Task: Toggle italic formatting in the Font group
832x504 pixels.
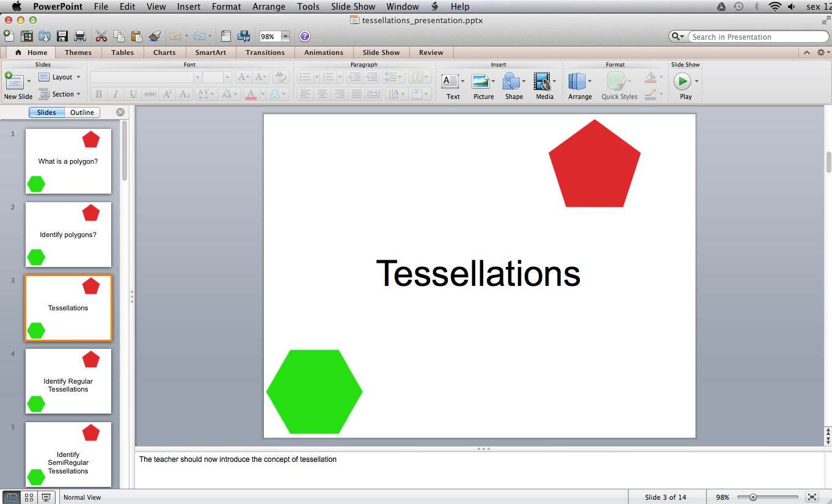Action: click(115, 94)
